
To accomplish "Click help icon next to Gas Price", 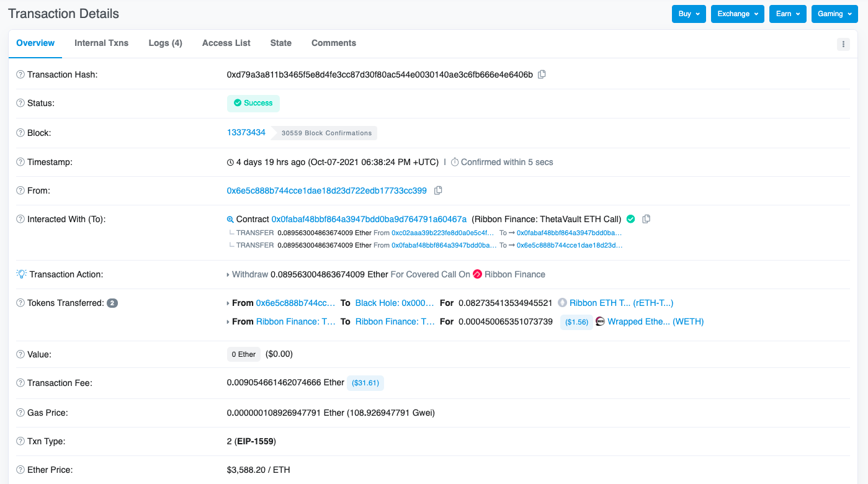I will point(20,413).
